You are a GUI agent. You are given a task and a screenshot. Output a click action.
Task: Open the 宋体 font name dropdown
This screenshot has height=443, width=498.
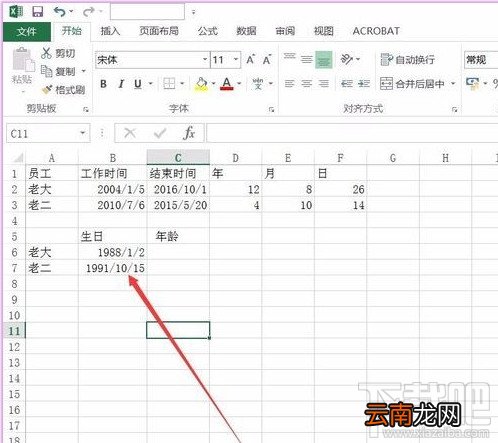[205, 60]
